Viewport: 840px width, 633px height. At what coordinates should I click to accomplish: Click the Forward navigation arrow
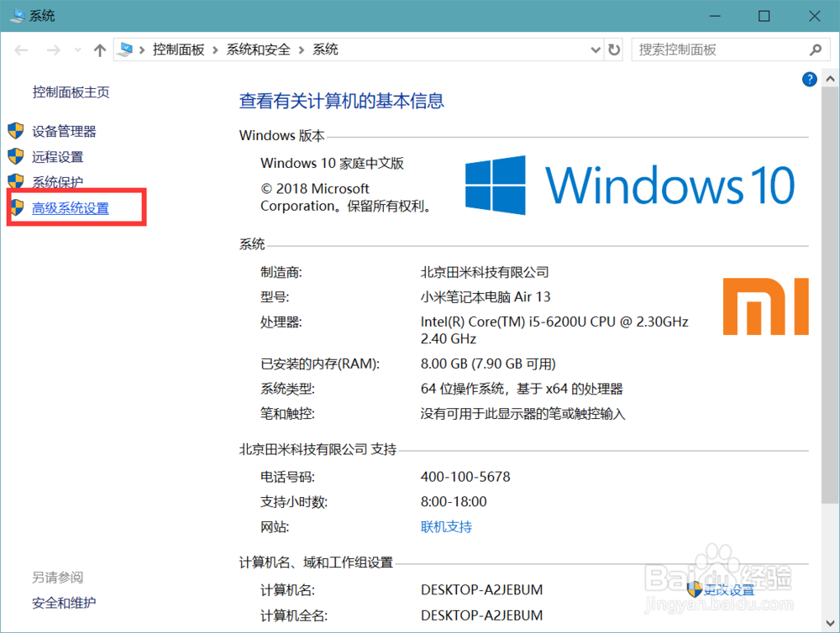click(x=53, y=50)
